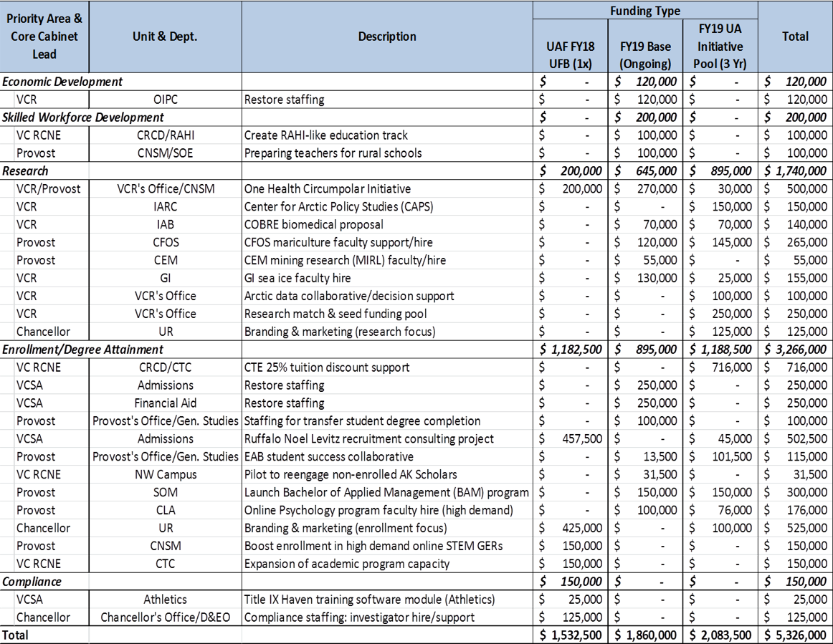Select the "Athletics" unit cell
The width and height of the screenshot is (833, 644).
coord(165,600)
